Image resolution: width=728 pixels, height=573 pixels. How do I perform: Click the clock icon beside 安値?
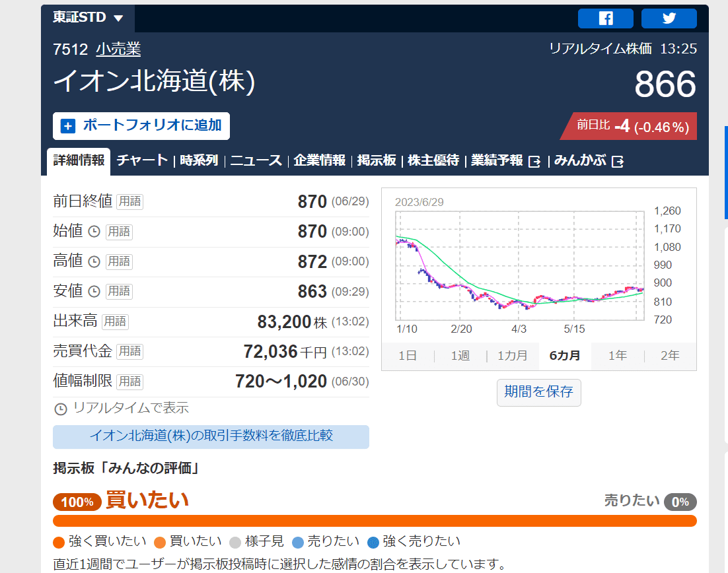94,291
